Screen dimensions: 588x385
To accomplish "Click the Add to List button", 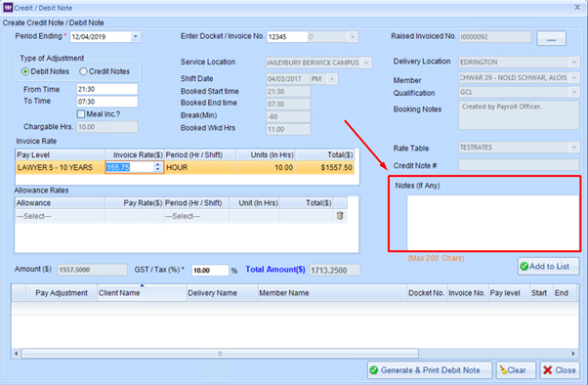I will pos(548,266).
